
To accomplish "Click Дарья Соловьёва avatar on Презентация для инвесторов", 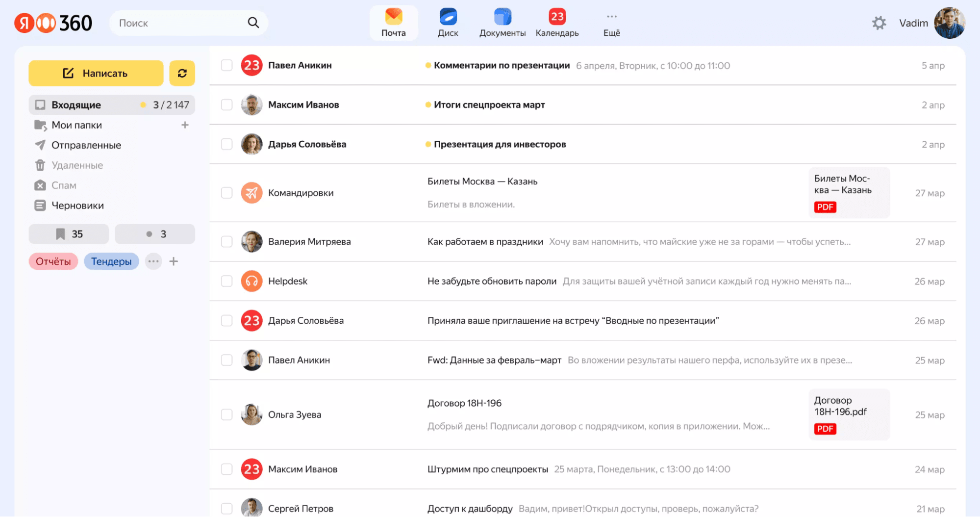I will [251, 144].
